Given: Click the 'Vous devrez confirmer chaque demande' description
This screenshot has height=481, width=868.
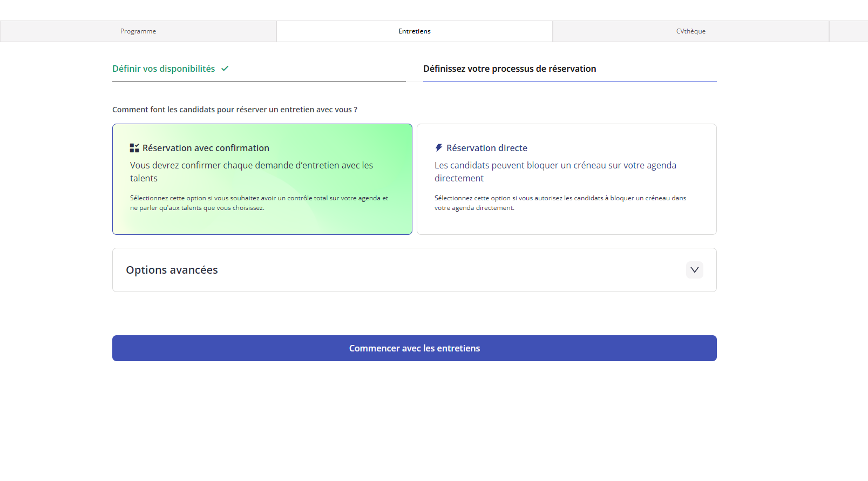Looking at the screenshot, I should point(251,172).
